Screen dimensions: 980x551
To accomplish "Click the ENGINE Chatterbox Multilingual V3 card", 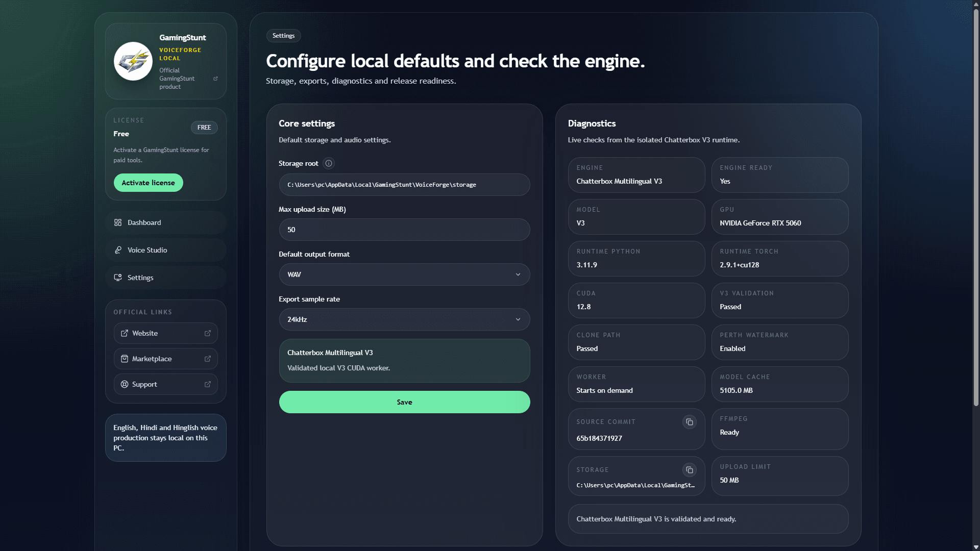I will pyautogui.click(x=636, y=175).
